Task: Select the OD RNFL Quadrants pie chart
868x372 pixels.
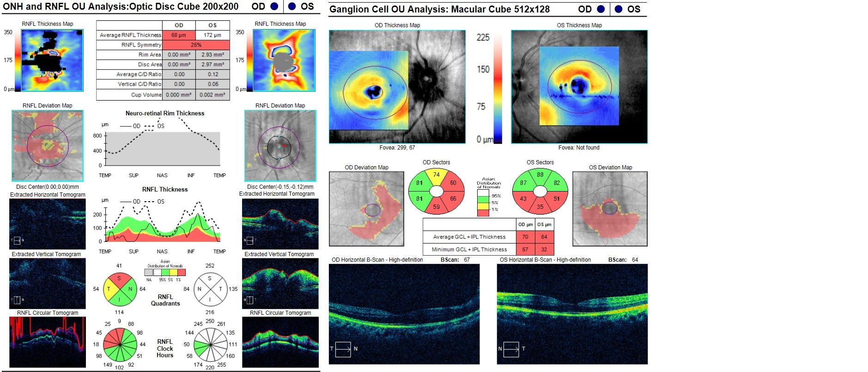Action: [x=119, y=289]
